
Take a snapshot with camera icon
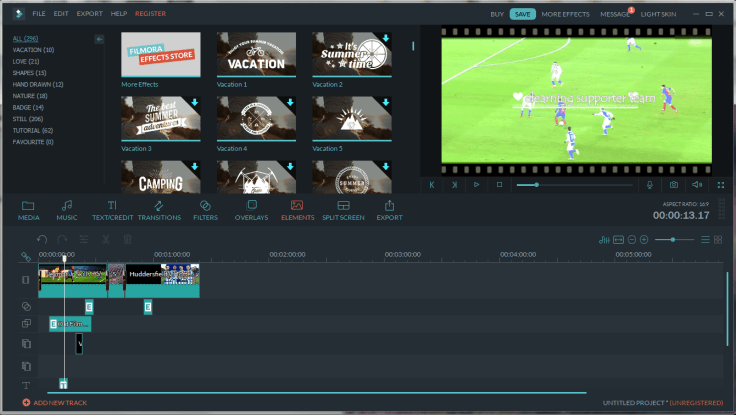click(x=674, y=185)
